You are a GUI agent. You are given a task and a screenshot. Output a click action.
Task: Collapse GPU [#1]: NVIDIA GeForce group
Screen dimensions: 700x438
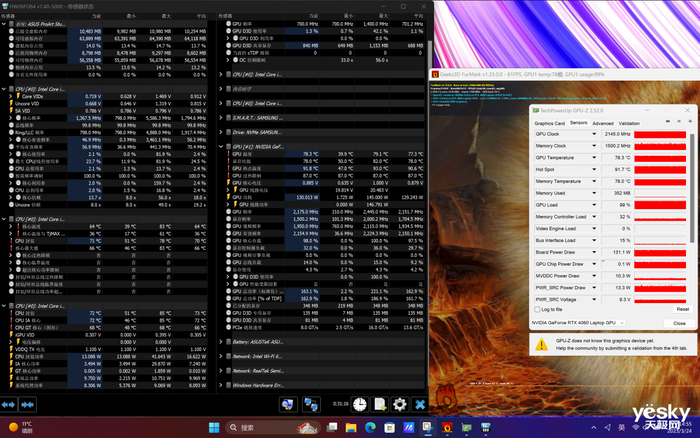(221, 146)
